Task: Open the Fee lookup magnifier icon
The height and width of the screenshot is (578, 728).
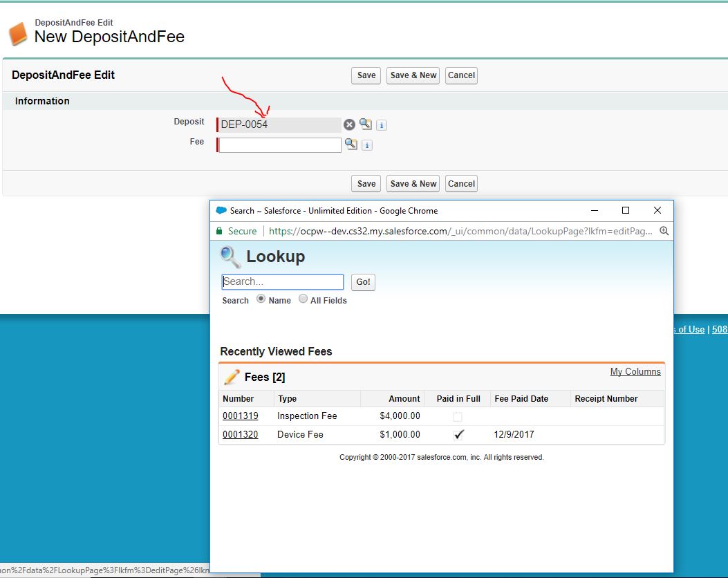Action: point(351,144)
